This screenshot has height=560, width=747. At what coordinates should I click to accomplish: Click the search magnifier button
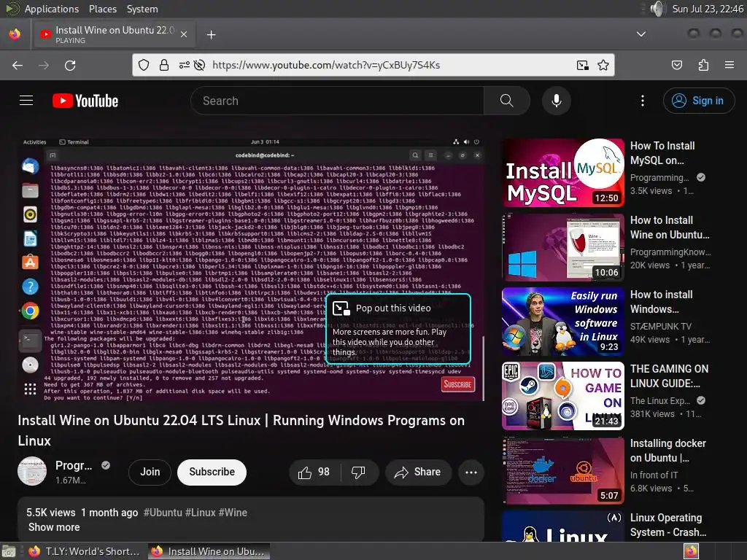coord(506,101)
